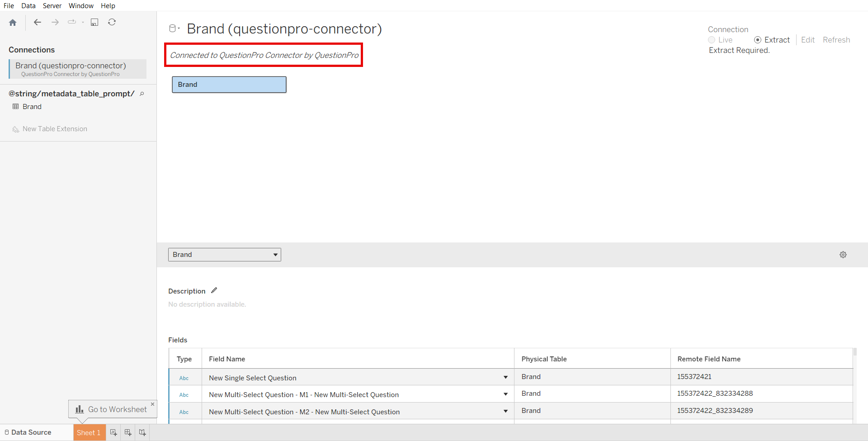Select the Extract connection radio button
The image size is (868, 441).
tap(758, 40)
